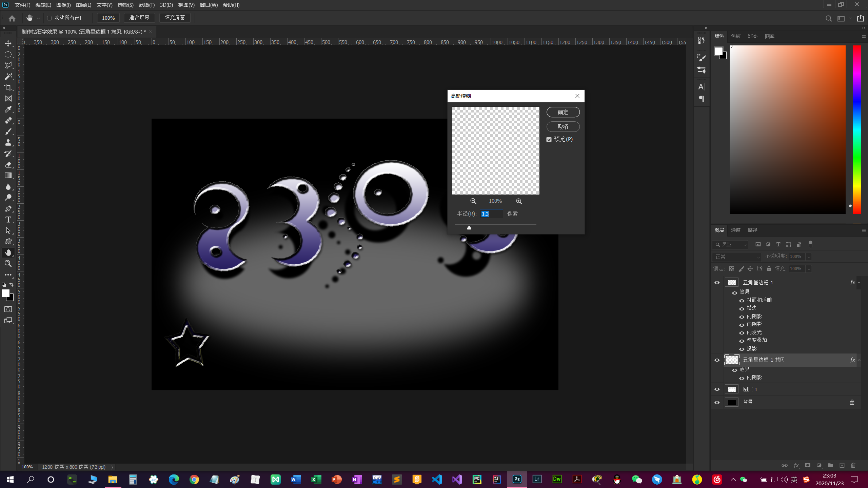Screen dimensions: 868x488
Task: Select the Crop tool
Action: click(x=8, y=87)
